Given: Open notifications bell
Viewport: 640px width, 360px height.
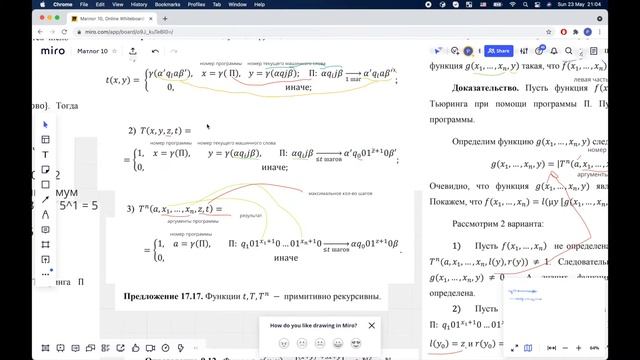Looking at the screenshot, I should tap(554, 51).
